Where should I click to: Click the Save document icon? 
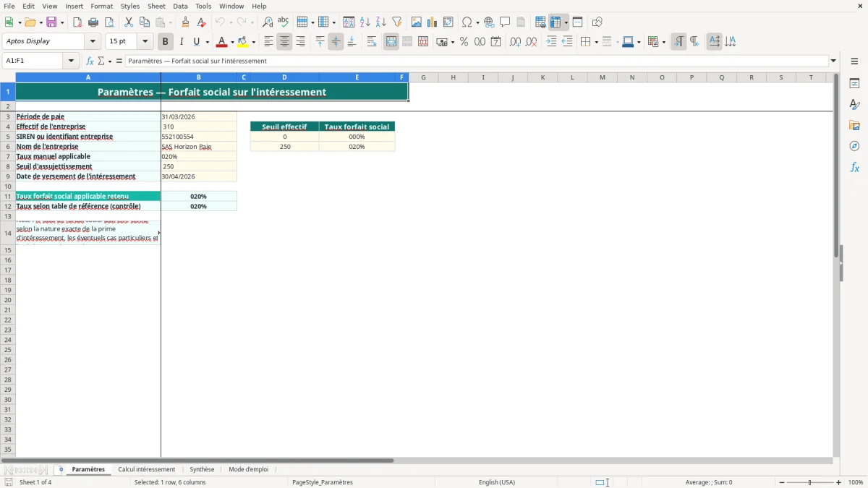[x=51, y=22]
